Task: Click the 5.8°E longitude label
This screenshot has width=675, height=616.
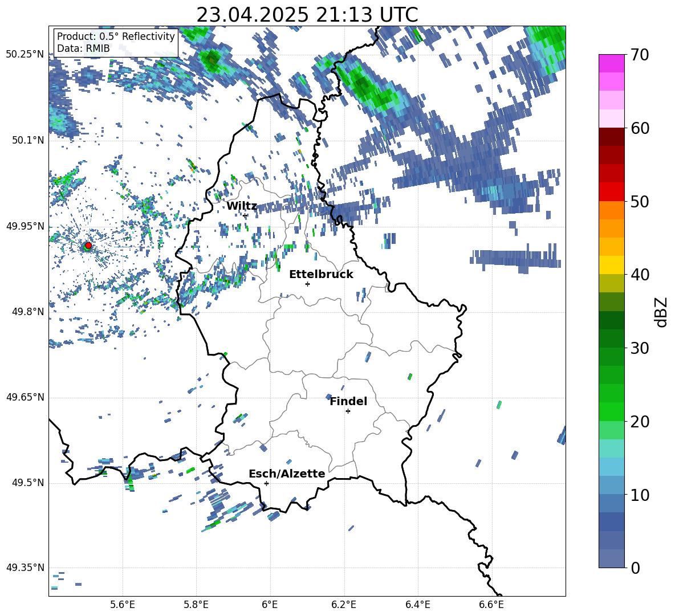Action: point(196,605)
